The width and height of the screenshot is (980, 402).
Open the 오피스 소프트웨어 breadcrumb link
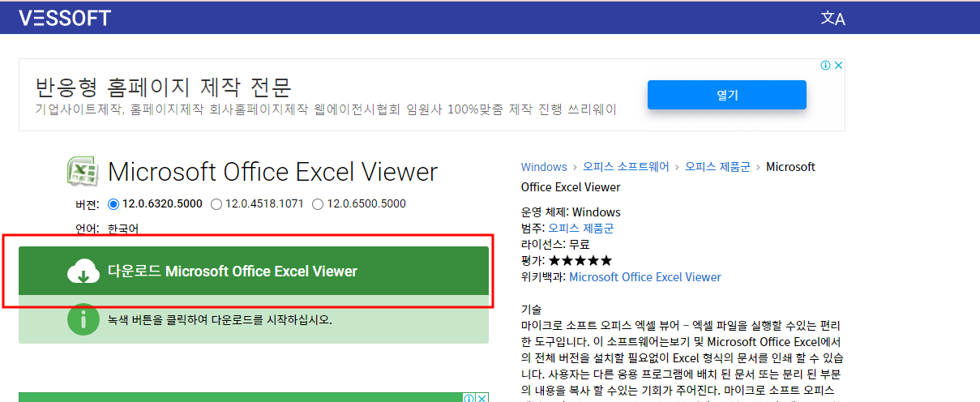pyautogui.click(x=626, y=167)
